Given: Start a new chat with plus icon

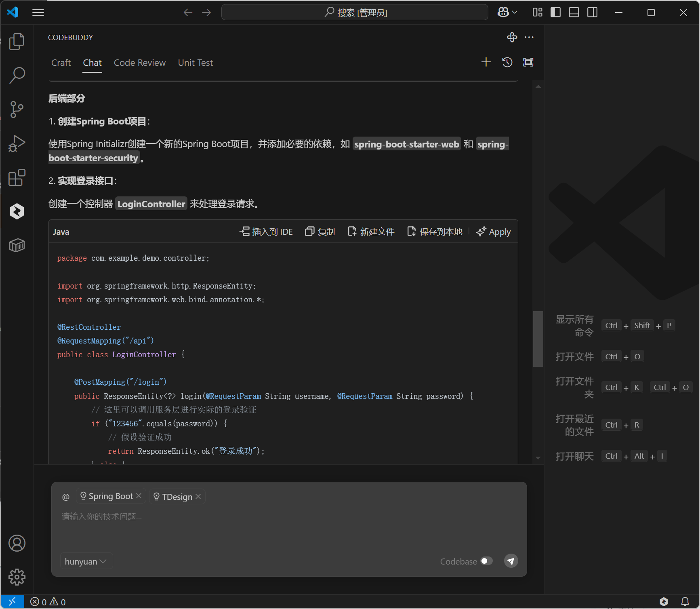Looking at the screenshot, I should 486,62.
